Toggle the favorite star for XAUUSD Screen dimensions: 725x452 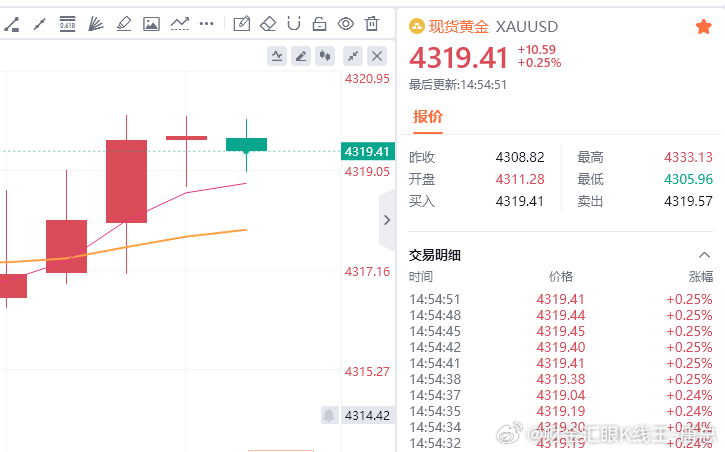click(x=703, y=27)
